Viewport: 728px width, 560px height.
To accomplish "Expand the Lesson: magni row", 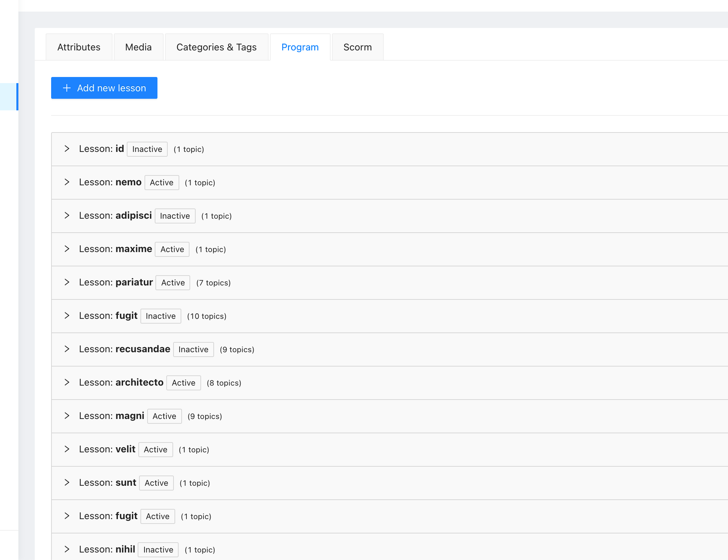I will point(67,416).
